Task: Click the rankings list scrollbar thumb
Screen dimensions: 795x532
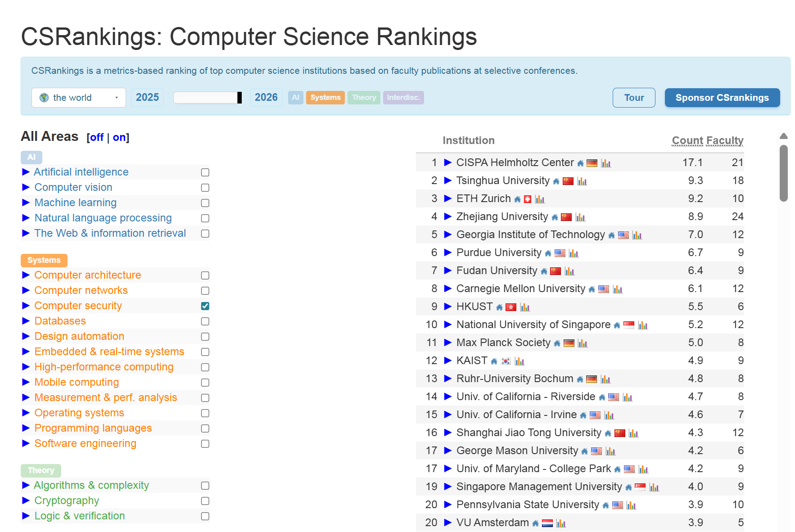Action: (784, 173)
